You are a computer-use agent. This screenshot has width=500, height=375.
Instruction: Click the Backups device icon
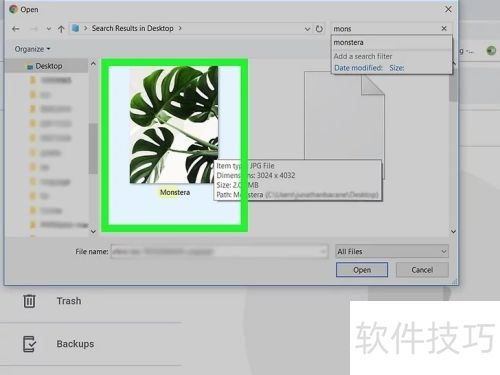click(x=29, y=344)
